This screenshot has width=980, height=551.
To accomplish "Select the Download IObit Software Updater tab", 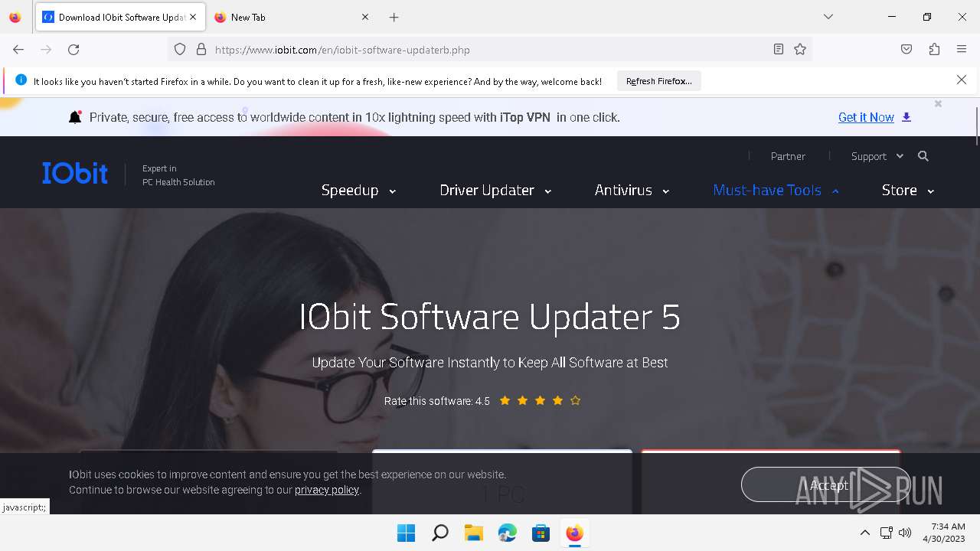I will [120, 17].
